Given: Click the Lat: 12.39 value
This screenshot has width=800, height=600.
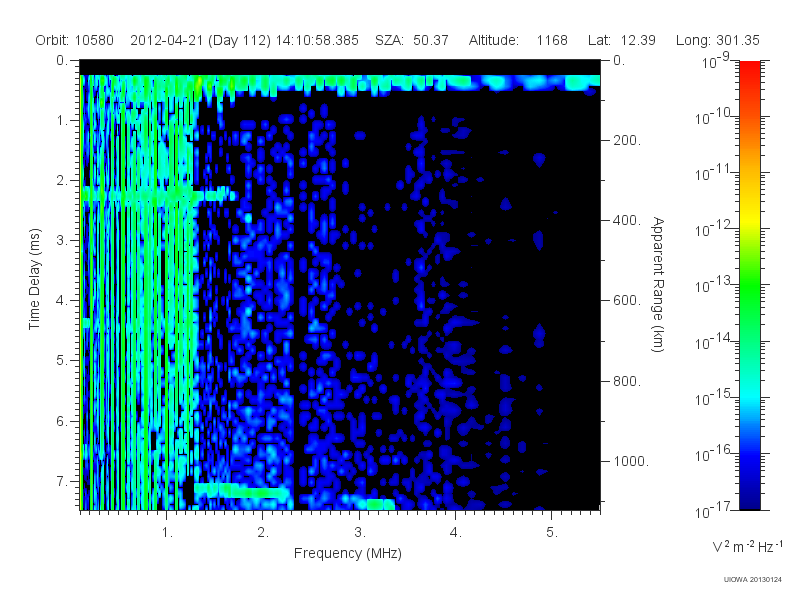Looking at the screenshot, I should [x=621, y=40].
